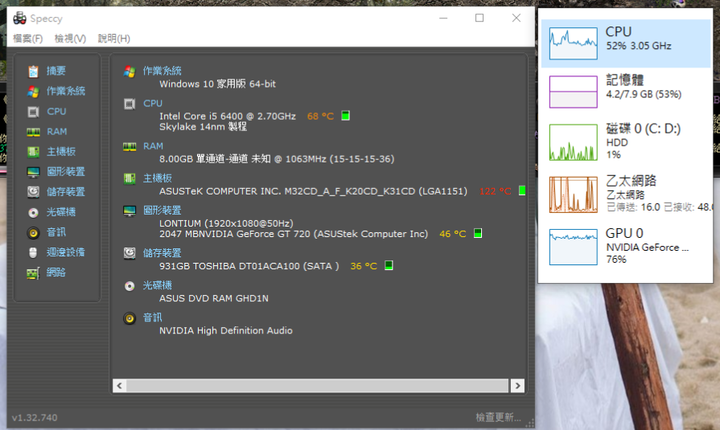Screen dimensions: 720x430
Task: Click the motherboard icon in summary panel
Action: (x=129, y=178)
